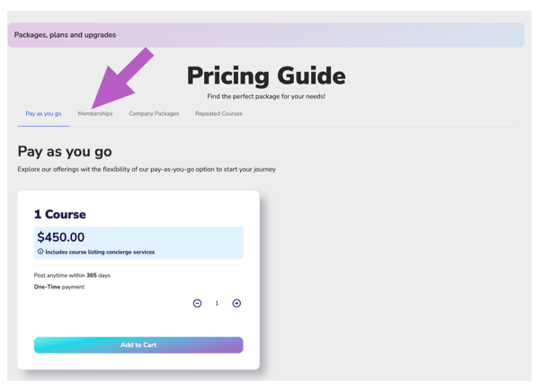
Task: Select the Repeated Courses tab
Action: pyautogui.click(x=218, y=114)
